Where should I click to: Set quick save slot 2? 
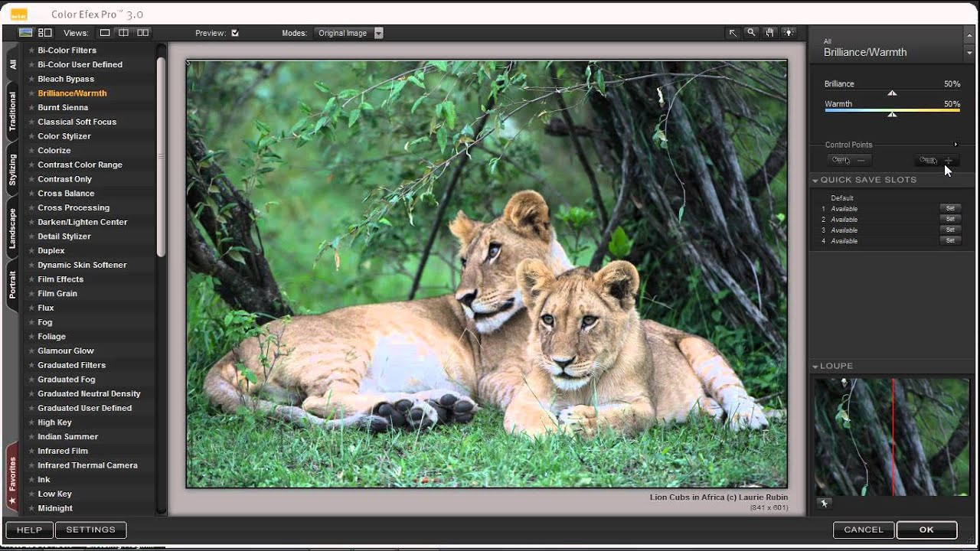coord(950,220)
